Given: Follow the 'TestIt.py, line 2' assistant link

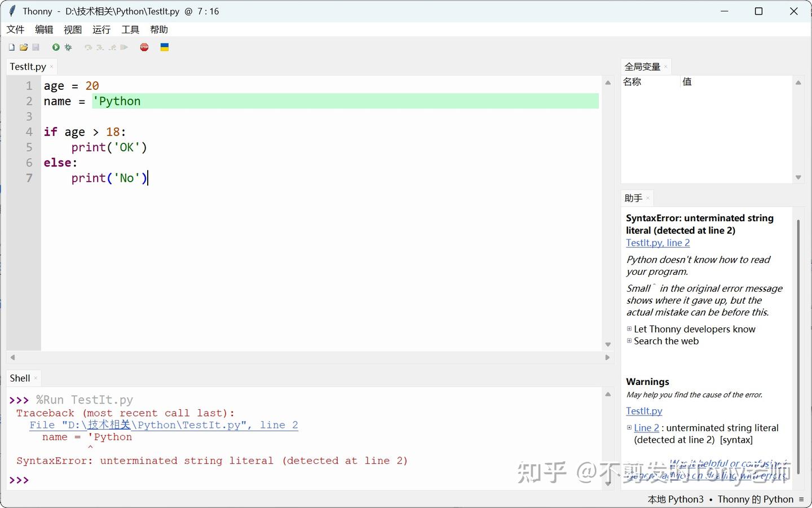Looking at the screenshot, I should tap(658, 243).
